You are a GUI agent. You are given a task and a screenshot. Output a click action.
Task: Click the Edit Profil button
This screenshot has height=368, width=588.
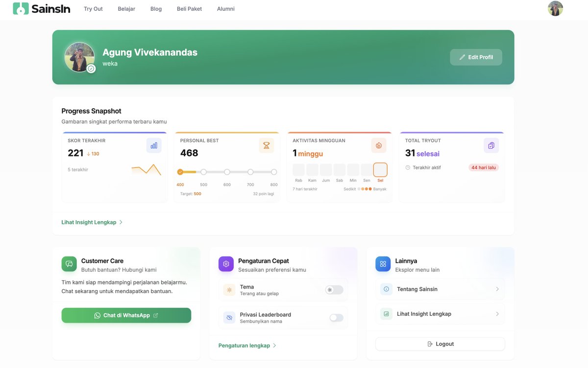tap(476, 57)
